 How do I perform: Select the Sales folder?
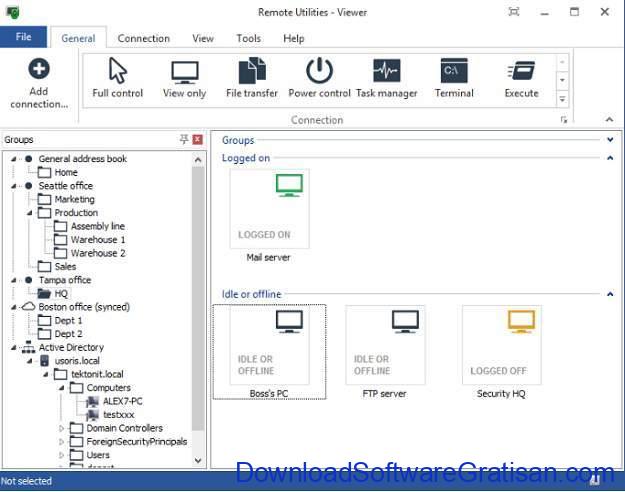pyautogui.click(x=57, y=267)
